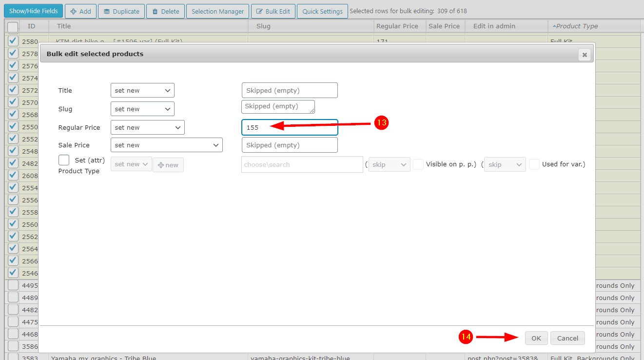Click the Regular Price column header

point(397,26)
